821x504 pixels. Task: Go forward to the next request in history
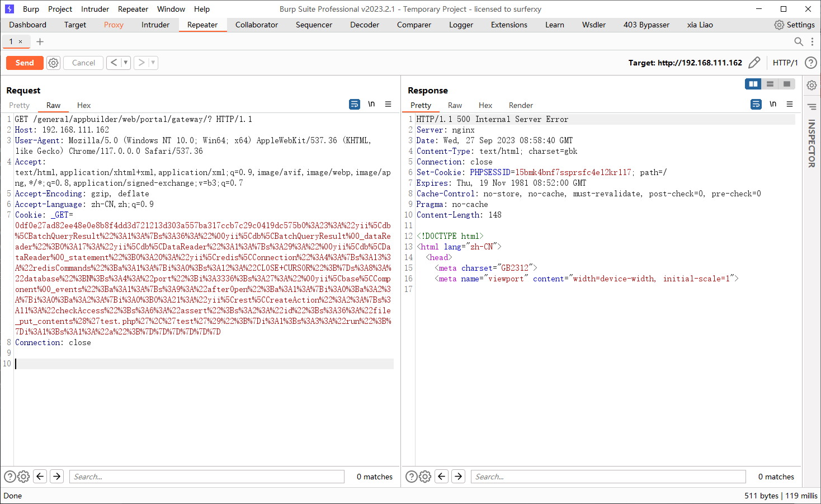(x=141, y=63)
